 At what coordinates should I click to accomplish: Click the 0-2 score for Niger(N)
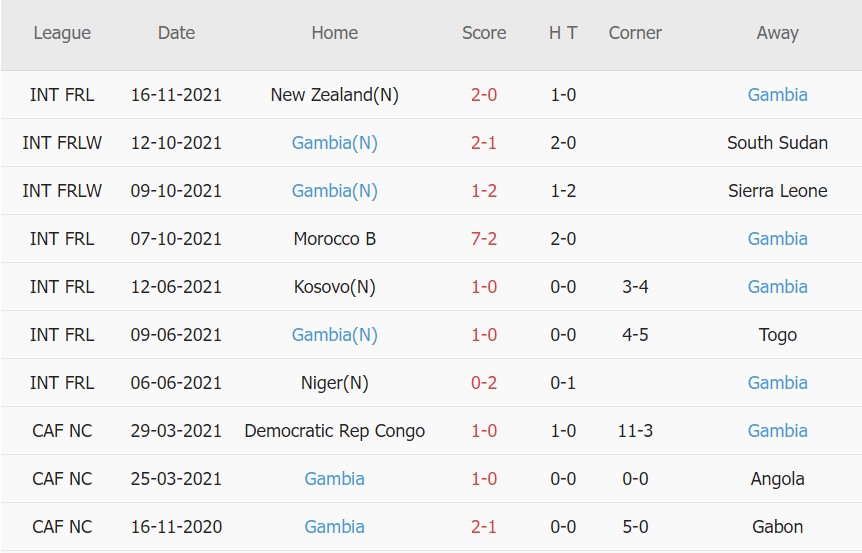(484, 383)
